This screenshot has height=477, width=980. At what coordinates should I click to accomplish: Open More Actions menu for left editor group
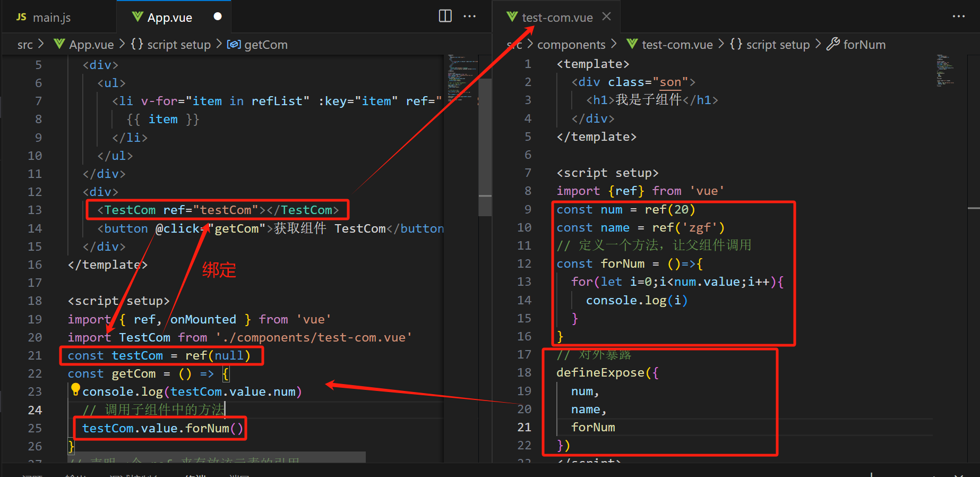coord(469,16)
